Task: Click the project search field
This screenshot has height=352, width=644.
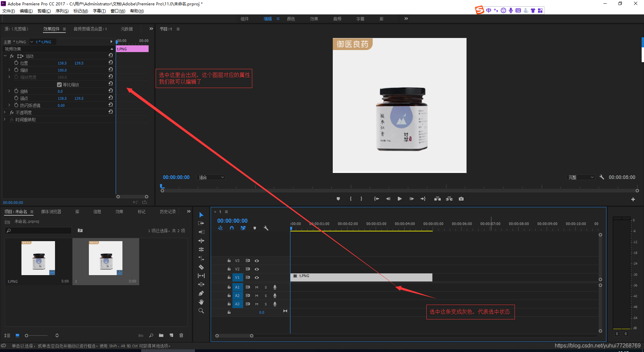Action: [39, 231]
